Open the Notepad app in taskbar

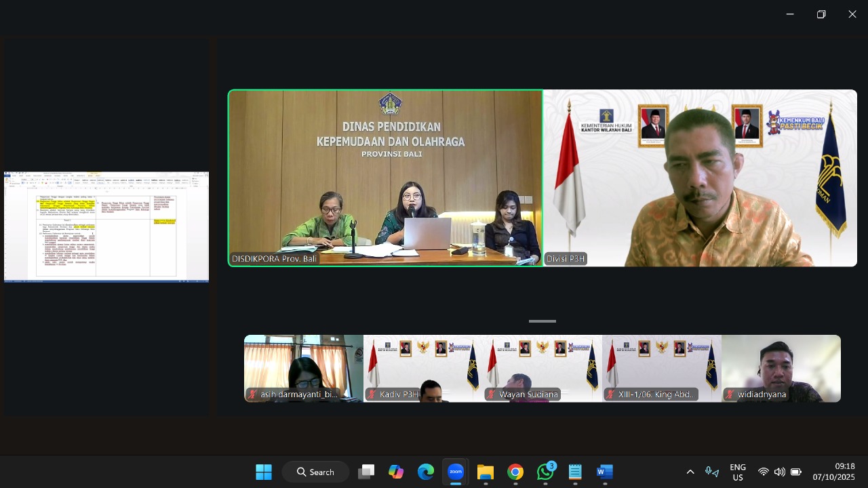[575, 472]
